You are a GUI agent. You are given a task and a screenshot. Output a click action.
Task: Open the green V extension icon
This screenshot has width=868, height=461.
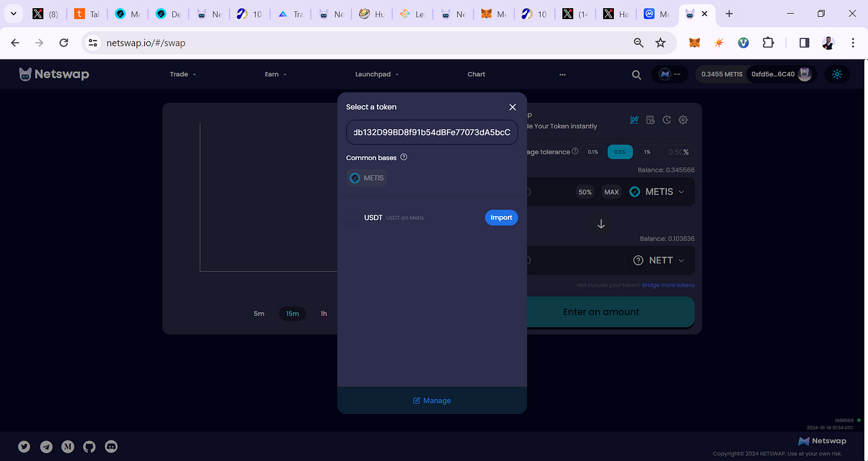click(743, 43)
